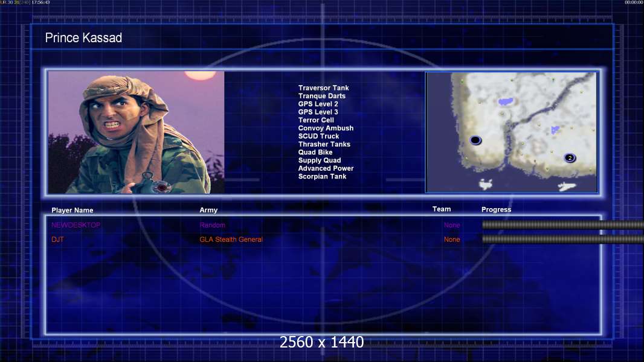Click the Random army for NEWDESKTOP
Image resolution: width=644 pixels, height=362 pixels.
[212, 225]
